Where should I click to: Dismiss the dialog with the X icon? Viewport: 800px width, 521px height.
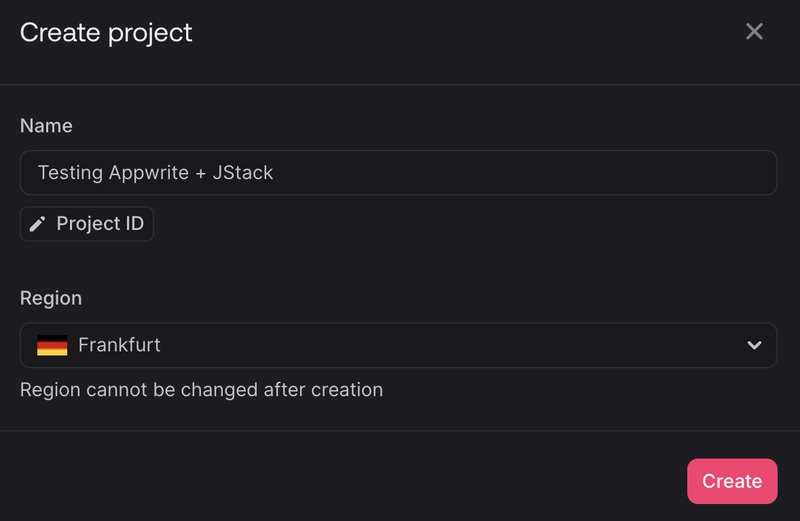coord(754,31)
